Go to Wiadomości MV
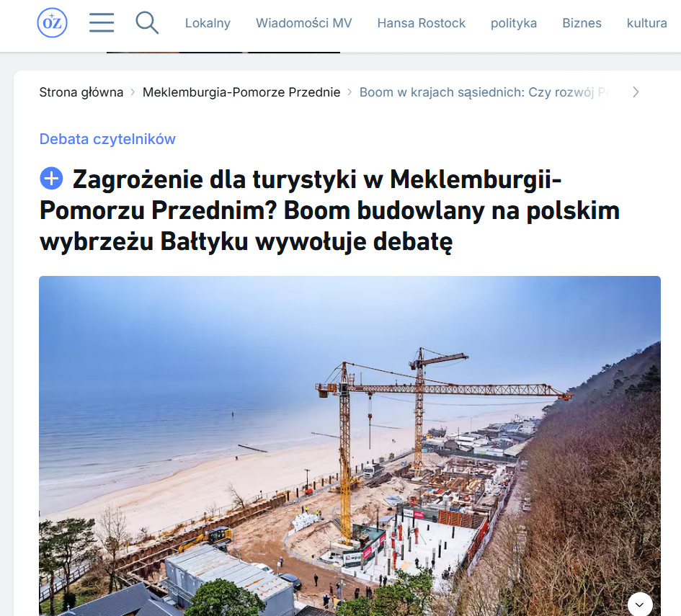The image size is (681, 616). (x=303, y=23)
